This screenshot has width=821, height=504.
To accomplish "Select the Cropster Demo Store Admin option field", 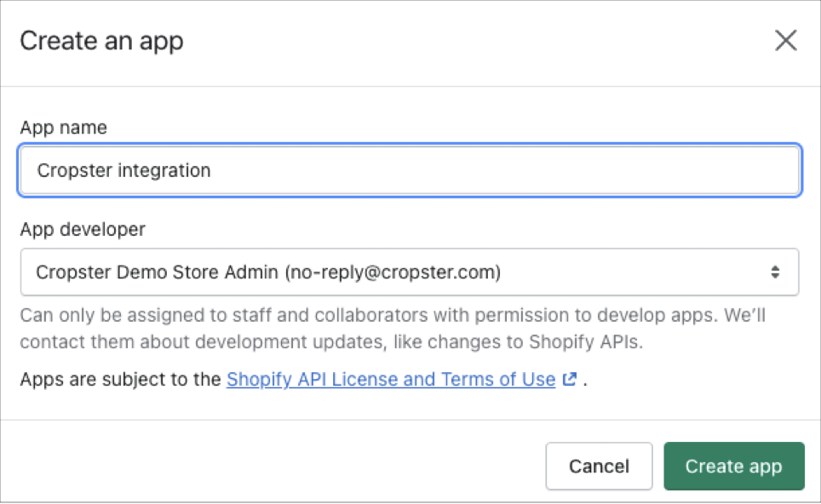I will coord(410,272).
